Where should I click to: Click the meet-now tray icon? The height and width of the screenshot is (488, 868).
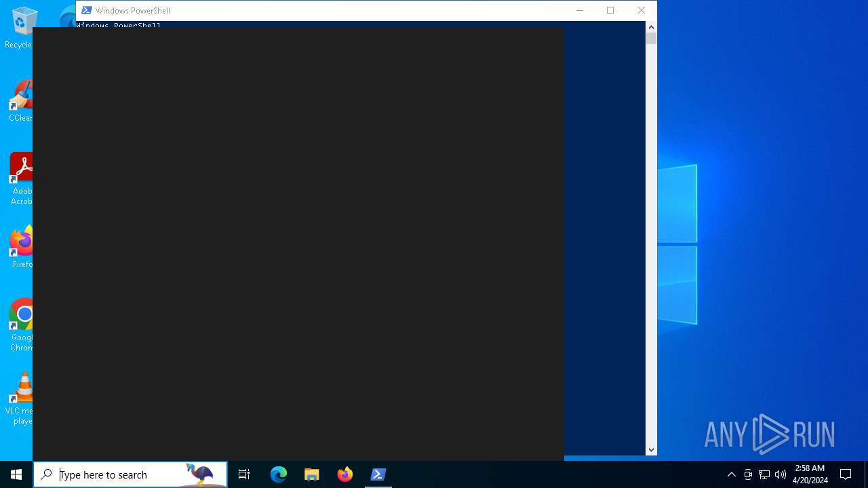click(x=748, y=474)
